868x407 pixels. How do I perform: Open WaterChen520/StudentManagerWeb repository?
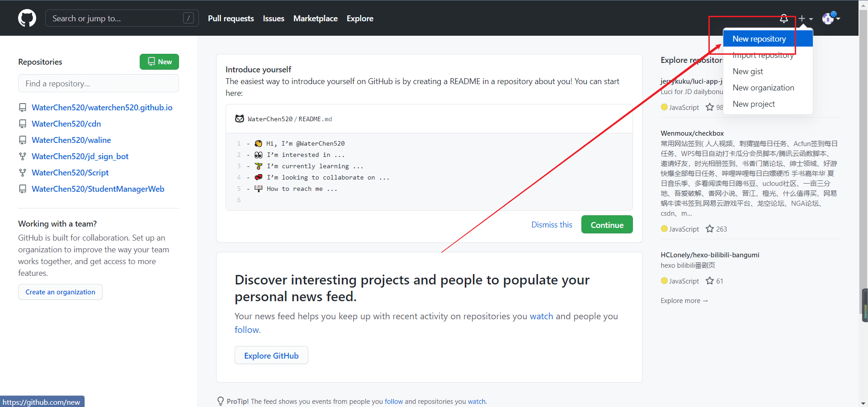point(98,189)
